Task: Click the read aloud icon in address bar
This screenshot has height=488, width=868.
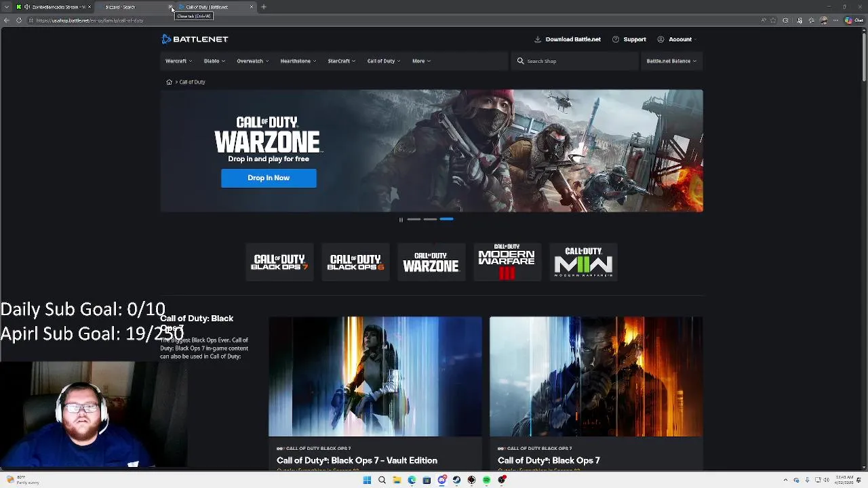Action: (x=764, y=20)
